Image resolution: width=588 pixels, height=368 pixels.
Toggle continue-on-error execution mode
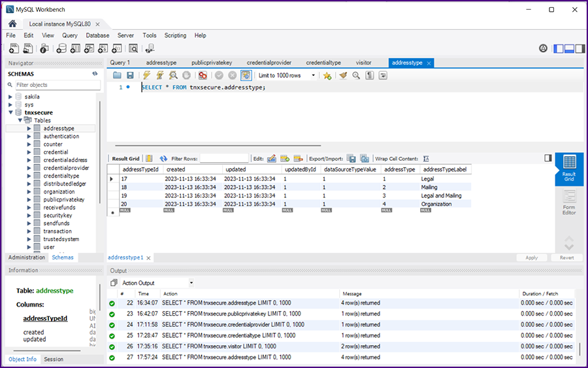pyautogui.click(x=203, y=75)
